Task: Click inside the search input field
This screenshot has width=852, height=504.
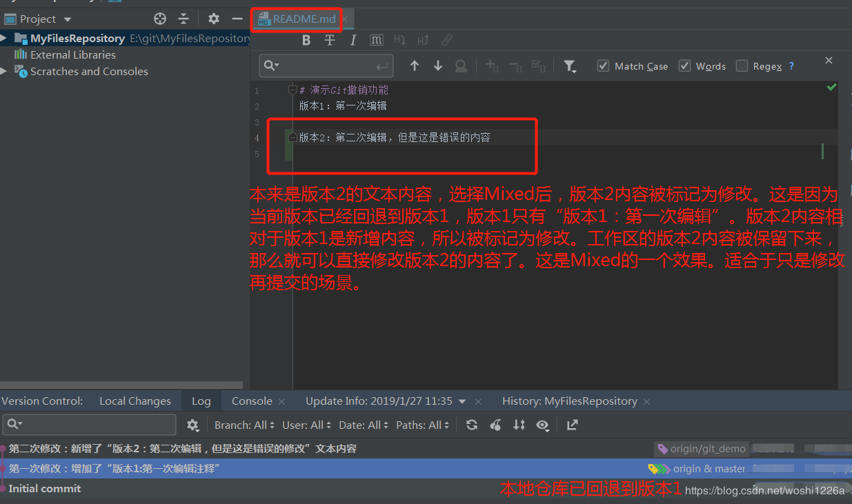Action: pyautogui.click(x=324, y=65)
